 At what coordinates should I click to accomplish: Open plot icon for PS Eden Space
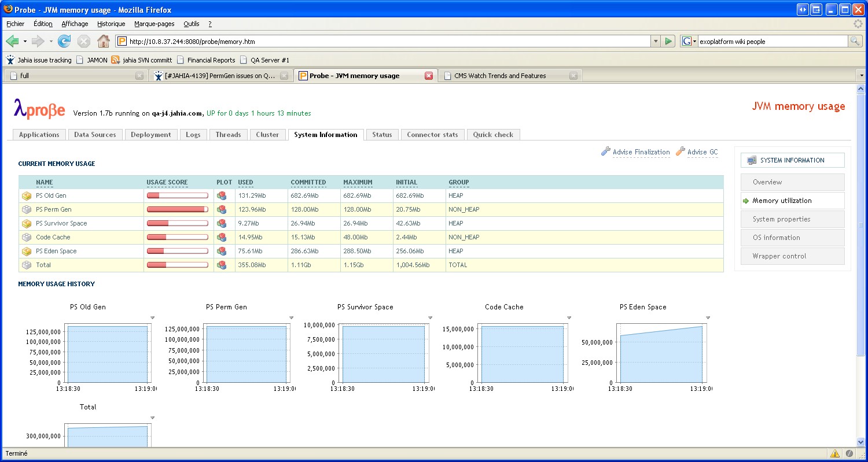(222, 251)
